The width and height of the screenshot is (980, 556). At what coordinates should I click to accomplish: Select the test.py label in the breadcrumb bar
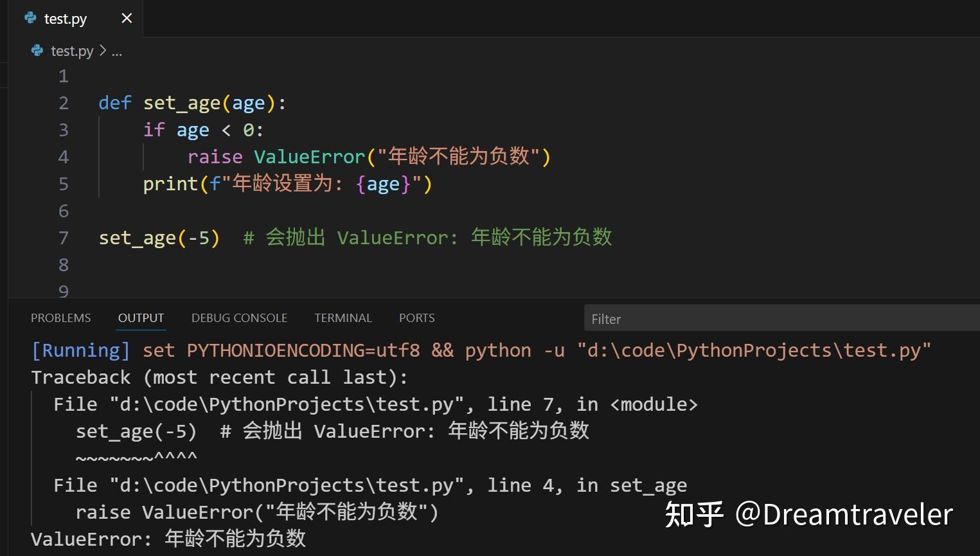point(72,51)
